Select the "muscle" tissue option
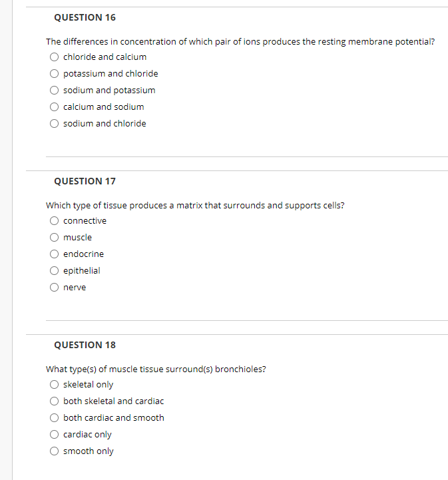Viewport: 448px width, 480px height. tap(54, 237)
